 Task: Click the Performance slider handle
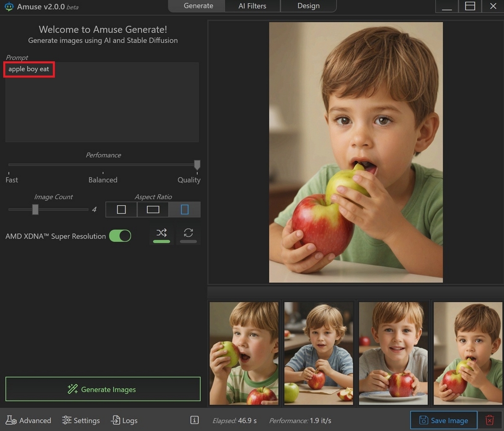(197, 165)
